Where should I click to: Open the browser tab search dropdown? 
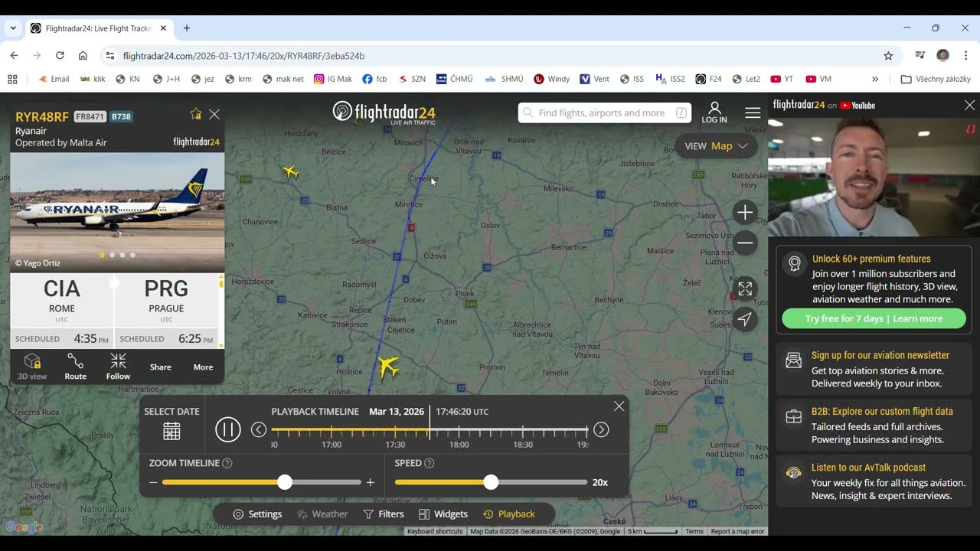coord(13,28)
